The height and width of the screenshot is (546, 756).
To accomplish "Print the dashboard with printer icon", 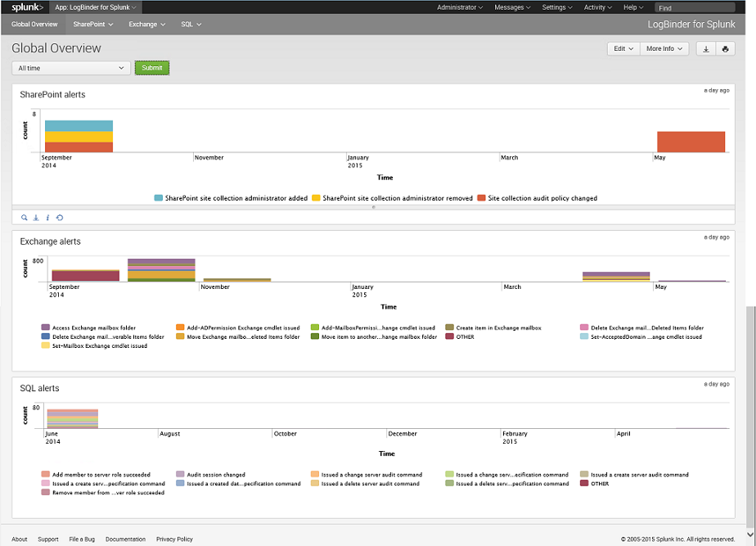I will [x=725, y=49].
